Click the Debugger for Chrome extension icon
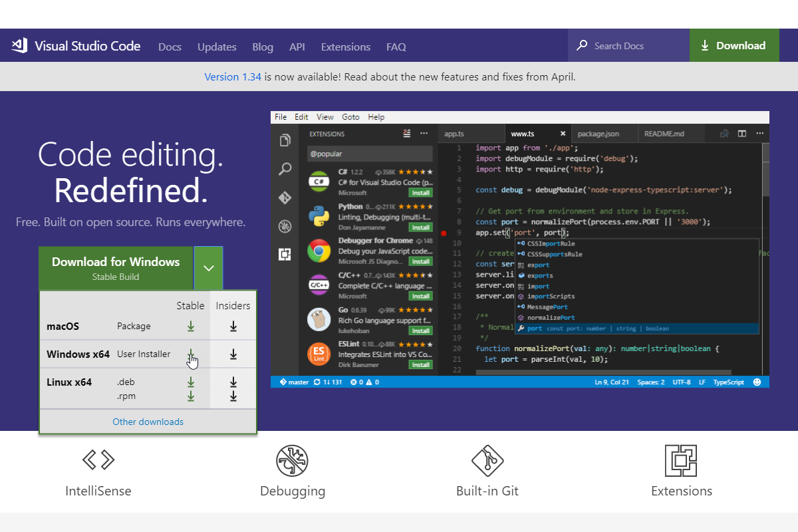This screenshot has width=798, height=532. [320, 251]
